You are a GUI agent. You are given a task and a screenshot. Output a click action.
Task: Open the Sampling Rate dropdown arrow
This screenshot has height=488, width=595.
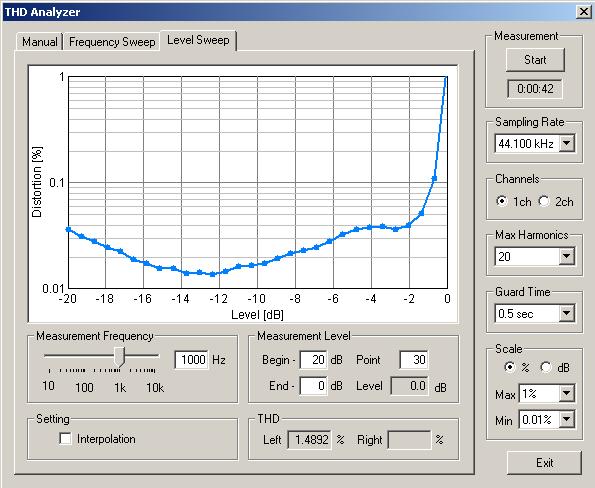click(567, 143)
